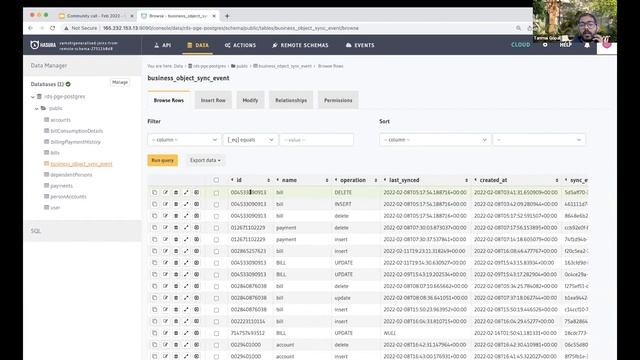This screenshot has width=640, height=360.
Task: Expand the 002865257623 bill insert row
Action: pos(186,251)
